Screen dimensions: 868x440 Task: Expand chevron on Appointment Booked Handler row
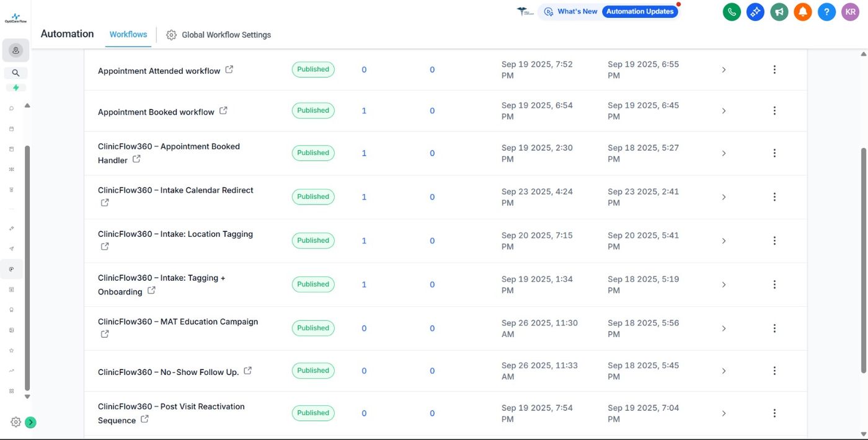[724, 153]
